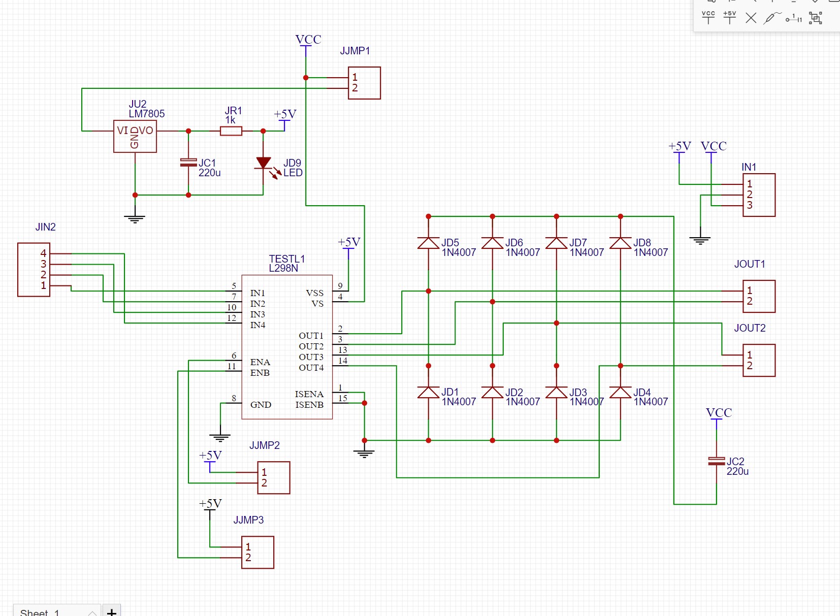The height and width of the screenshot is (616, 840).
Task: Select the JIN2 four-pin connector
Action: (x=34, y=270)
